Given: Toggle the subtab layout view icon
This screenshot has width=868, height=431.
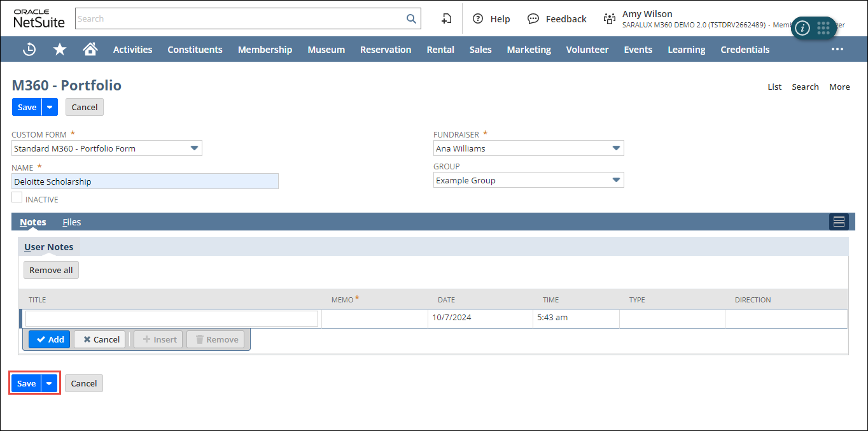Looking at the screenshot, I should click(x=839, y=222).
